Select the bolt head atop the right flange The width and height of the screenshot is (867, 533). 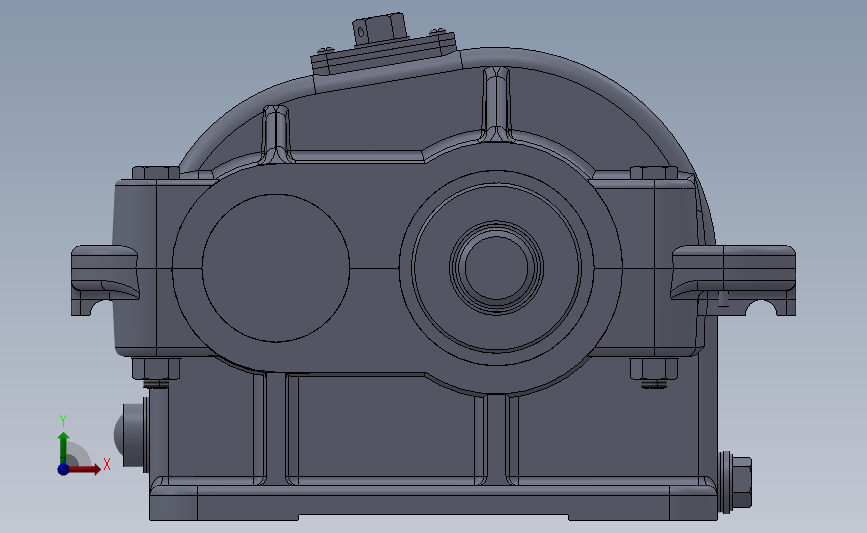click(654, 173)
